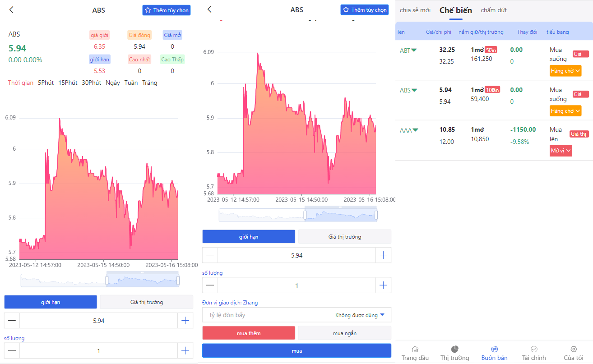Decrease price with minus on left screen
This screenshot has width=593, height=364.
(x=12, y=321)
